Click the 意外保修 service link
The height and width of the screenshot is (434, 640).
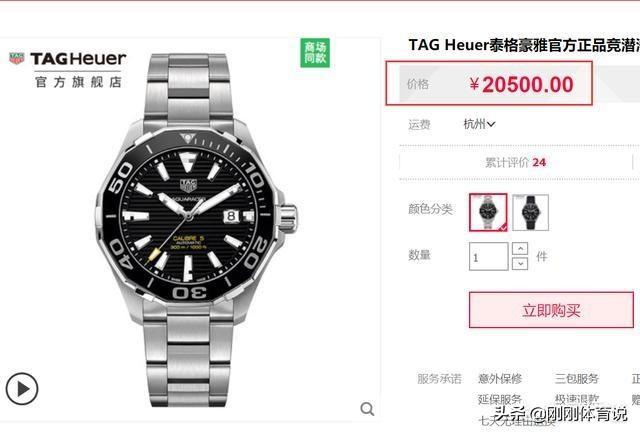(500, 378)
